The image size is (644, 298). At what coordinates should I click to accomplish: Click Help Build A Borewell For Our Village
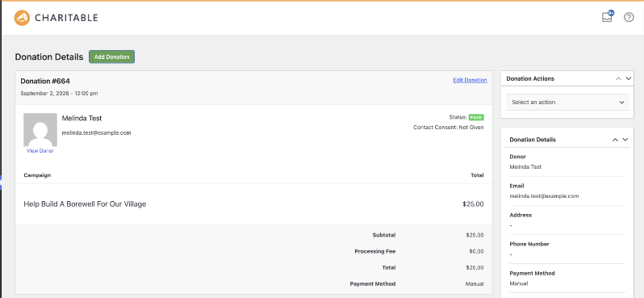[x=85, y=204]
